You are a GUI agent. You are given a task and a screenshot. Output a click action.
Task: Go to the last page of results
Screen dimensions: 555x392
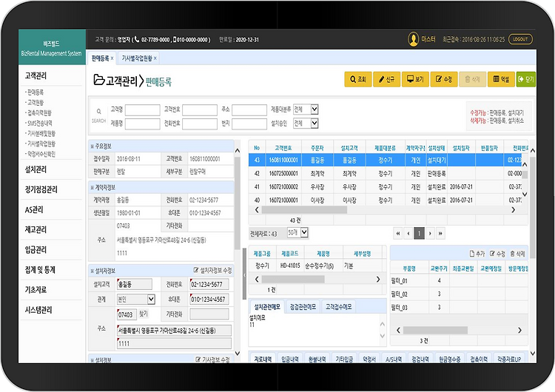(440, 234)
